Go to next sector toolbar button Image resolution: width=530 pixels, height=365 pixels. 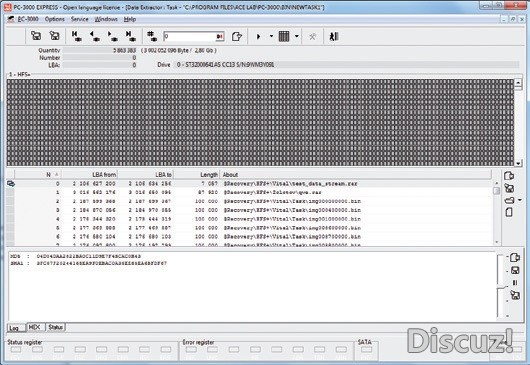coord(112,36)
